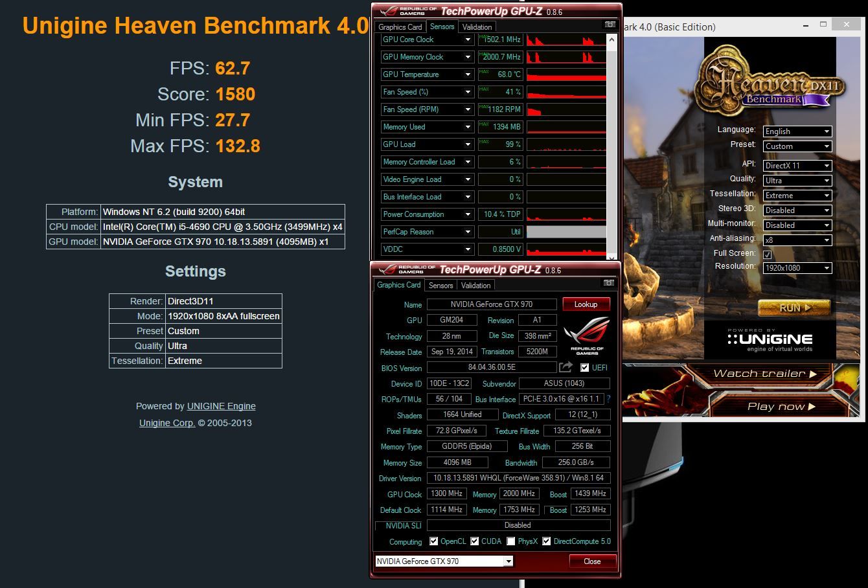Click the GPU Core Clock history graph

pyautogui.click(x=566, y=40)
